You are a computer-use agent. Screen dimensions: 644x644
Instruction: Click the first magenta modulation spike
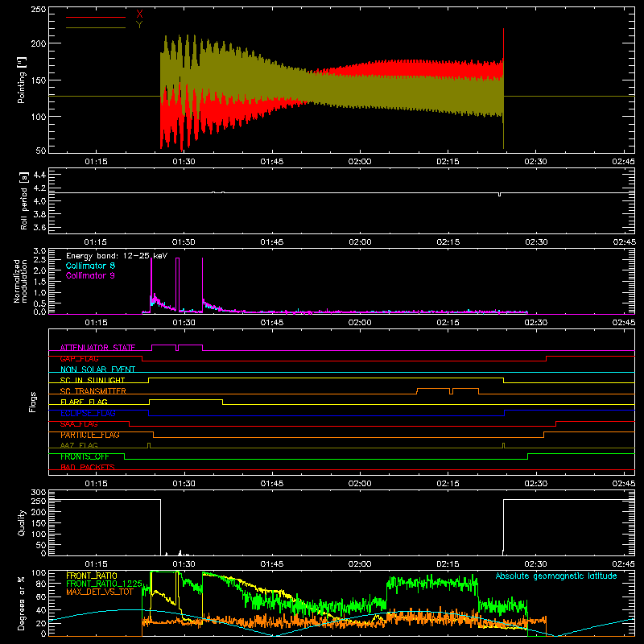coord(151,275)
